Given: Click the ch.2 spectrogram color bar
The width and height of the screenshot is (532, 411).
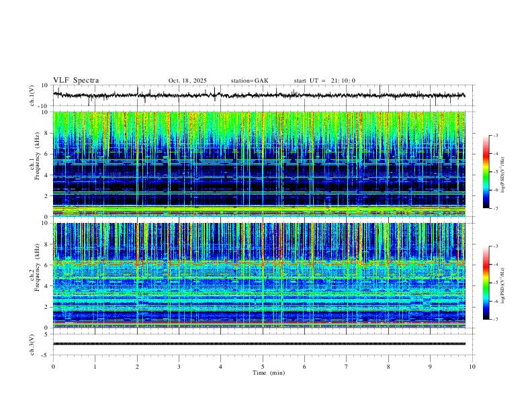Looking at the screenshot, I should coord(486,283).
